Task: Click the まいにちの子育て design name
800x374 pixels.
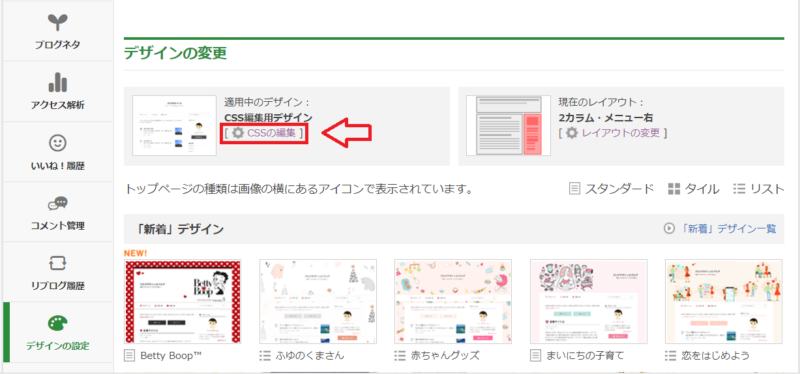Action: tap(585, 355)
